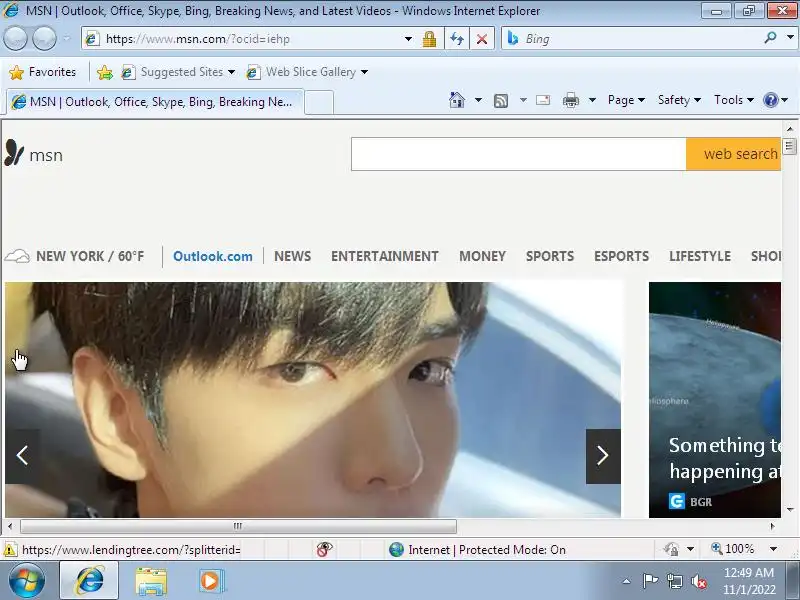Open search provider dropdown arrow
Viewport: 800px width, 600px height.
[x=790, y=38]
